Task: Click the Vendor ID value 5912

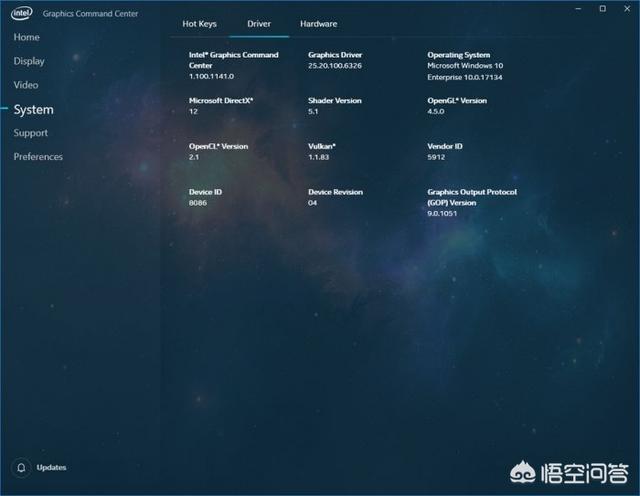Action: tap(436, 157)
